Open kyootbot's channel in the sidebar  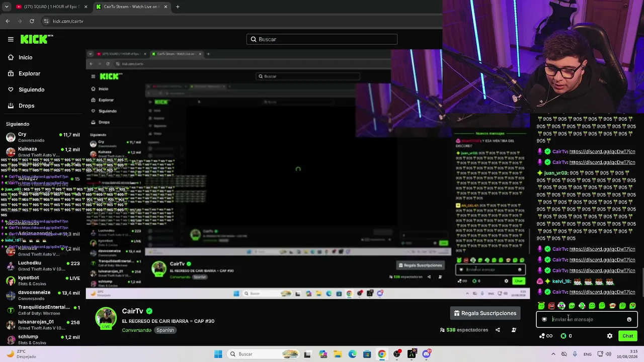[43, 280]
